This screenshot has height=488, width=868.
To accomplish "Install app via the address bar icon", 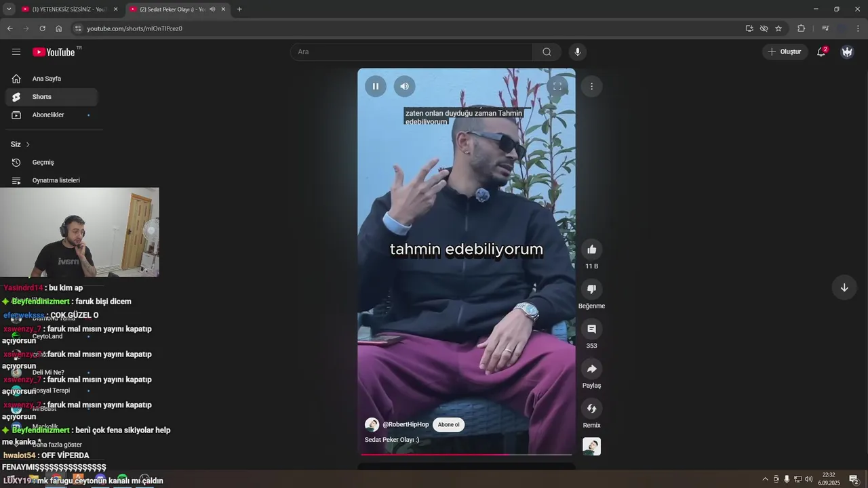I will click(x=749, y=28).
